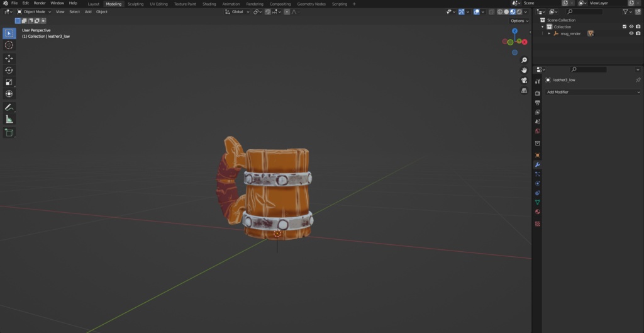Select the Select Box tool
Viewport: 644px width, 333px height.
coord(9,33)
